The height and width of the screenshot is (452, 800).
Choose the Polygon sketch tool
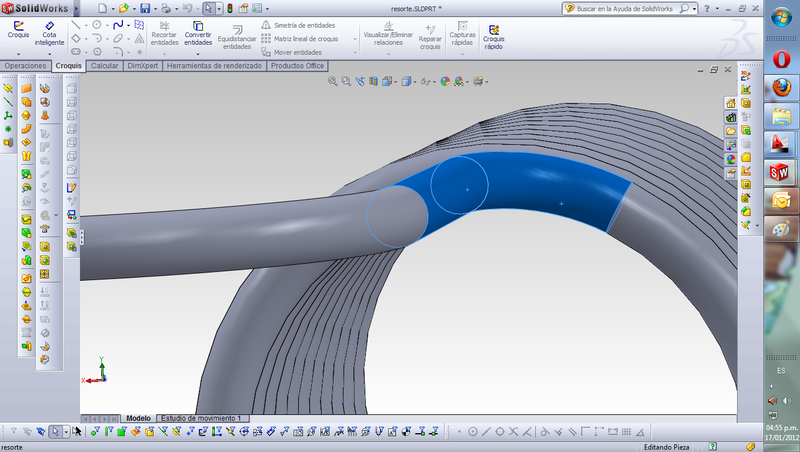coord(96,52)
